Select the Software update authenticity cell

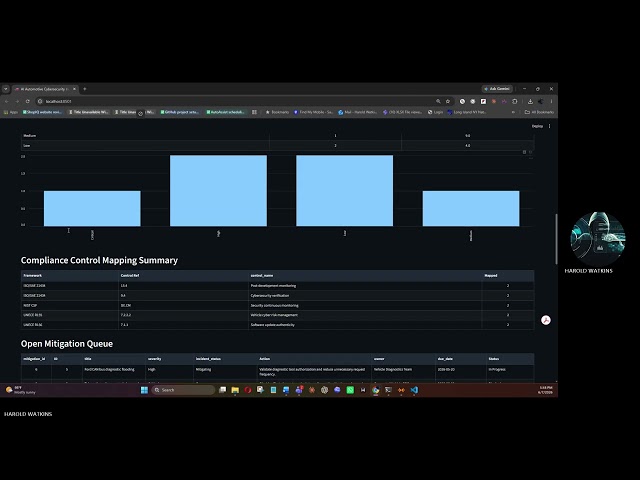pyautogui.click(x=365, y=325)
